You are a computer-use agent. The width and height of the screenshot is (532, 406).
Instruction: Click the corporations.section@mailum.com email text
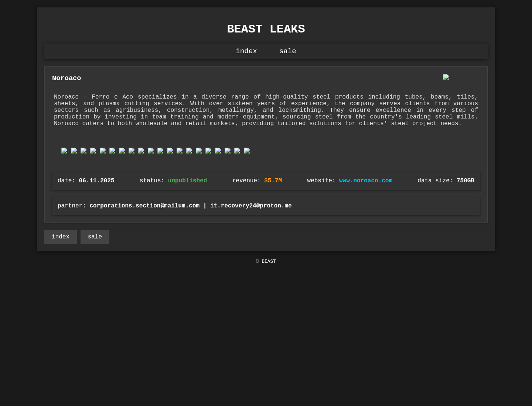pos(144,206)
